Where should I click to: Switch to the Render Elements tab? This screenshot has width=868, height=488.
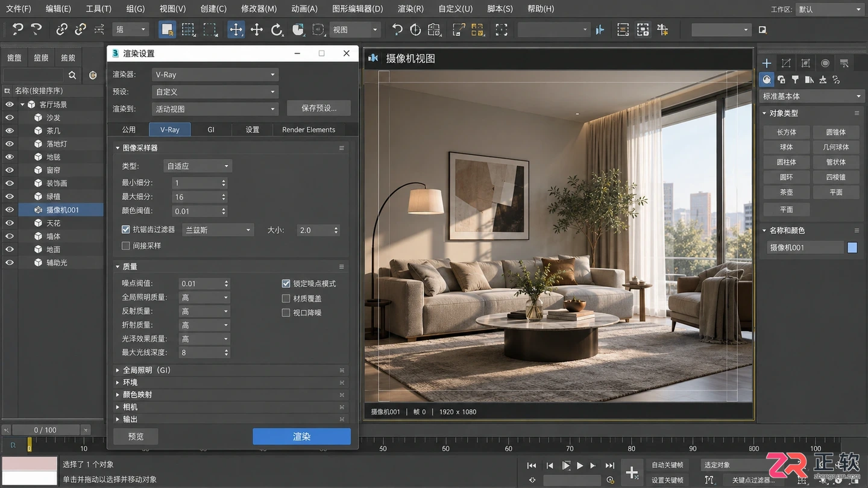(309, 130)
